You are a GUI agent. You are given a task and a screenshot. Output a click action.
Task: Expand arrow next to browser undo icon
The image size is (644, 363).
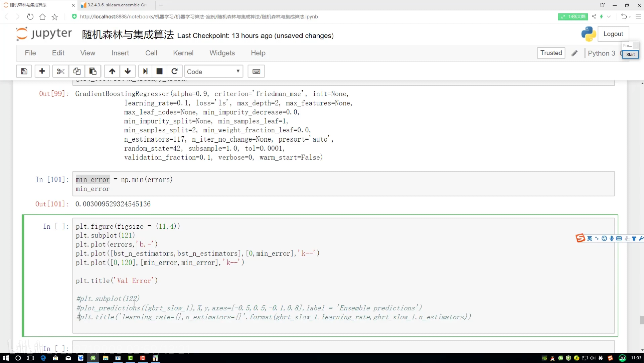(x=630, y=17)
